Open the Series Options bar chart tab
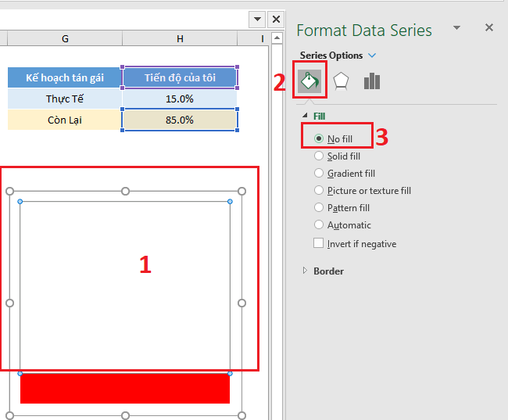The image size is (508, 420). click(x=372, y=81)
